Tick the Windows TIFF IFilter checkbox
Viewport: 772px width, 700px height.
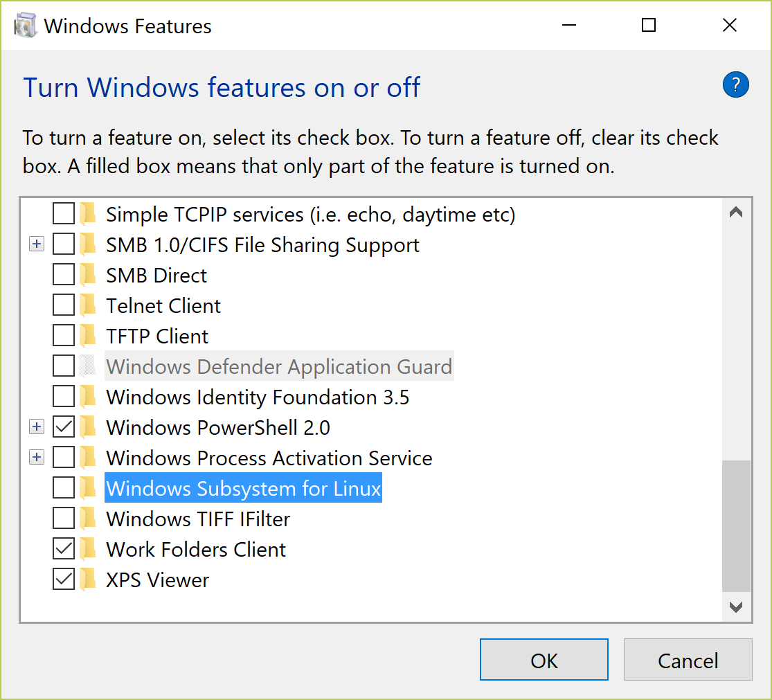(x=64, y=519)
